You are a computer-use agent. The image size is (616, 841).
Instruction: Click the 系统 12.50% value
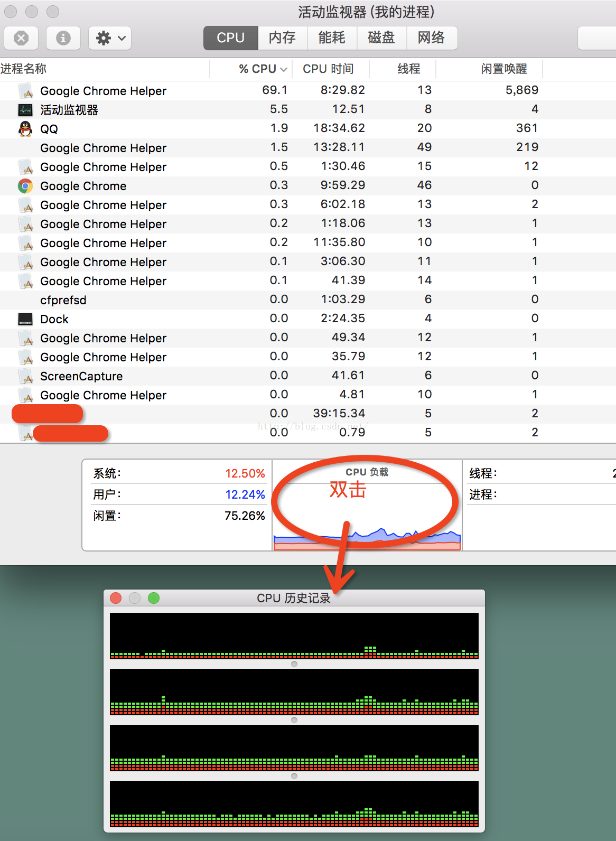245,473
